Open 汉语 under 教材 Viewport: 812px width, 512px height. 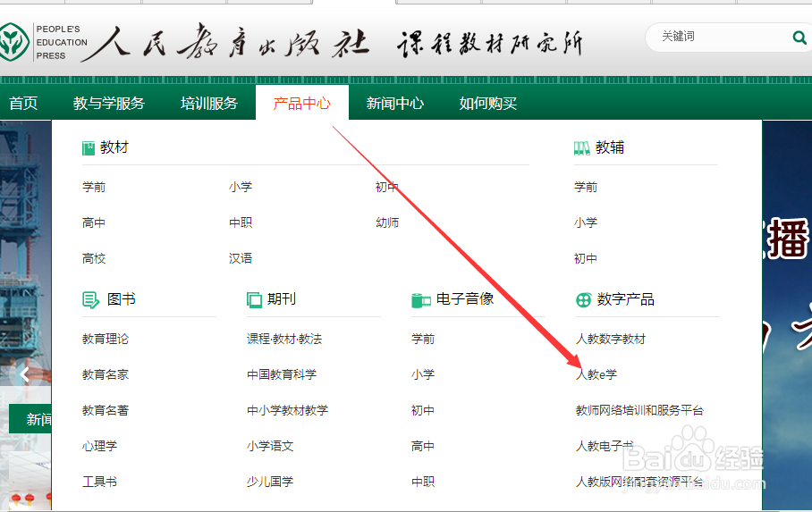pos(241,258)
